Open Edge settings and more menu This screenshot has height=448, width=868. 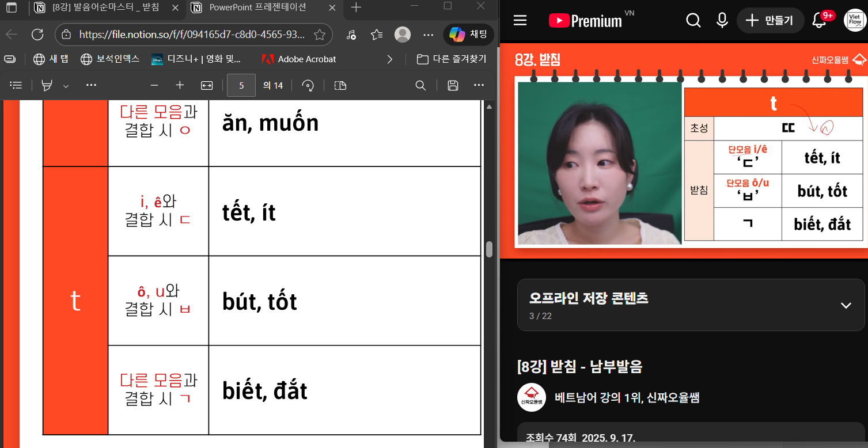pyautogui.click(x=428, y=35)
